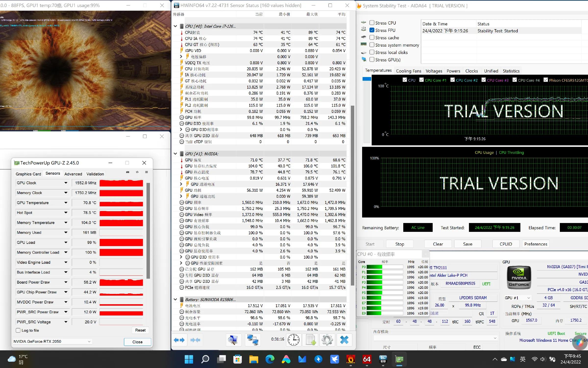This screenshot has width=588, height=368.
Task: Open Windows Start menu
Action: click(x=189, y=359)
